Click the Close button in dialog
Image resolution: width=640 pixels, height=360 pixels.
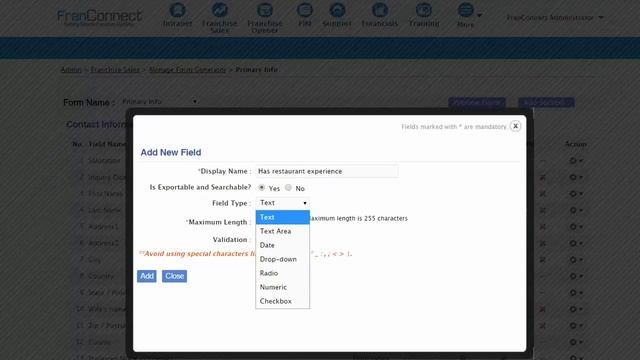174,276
